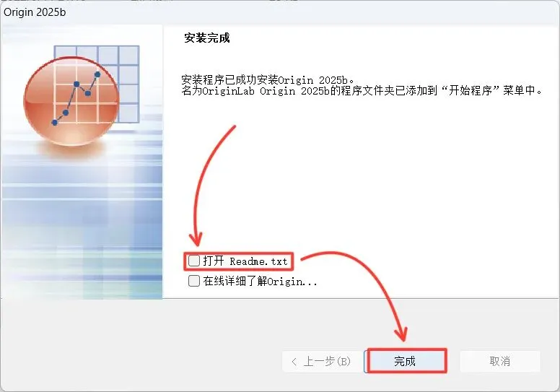
Task: Click the 打开 Readme.txt label text
Action: click(245, 261)
